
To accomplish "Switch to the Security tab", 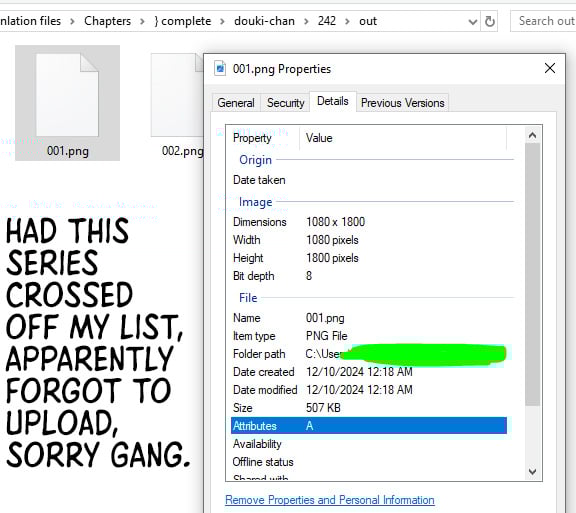I will pyautogui.click(x=285, y=103).
